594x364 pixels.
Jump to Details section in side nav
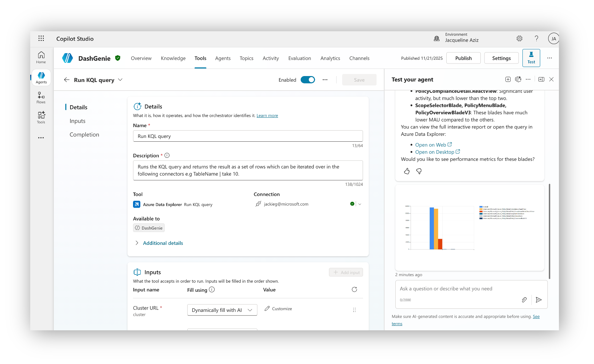(79, 107)
